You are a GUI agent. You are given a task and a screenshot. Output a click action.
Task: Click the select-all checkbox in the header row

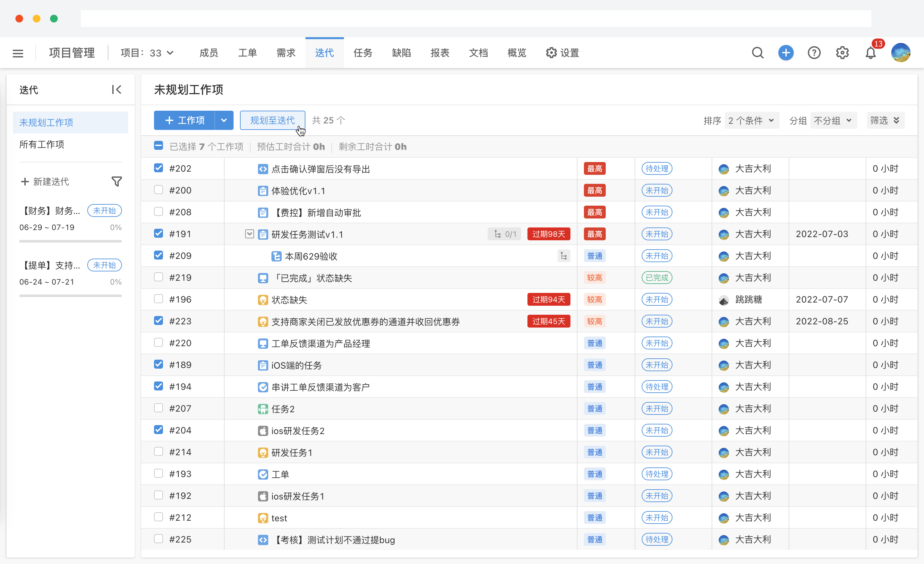tap(158, 146)
